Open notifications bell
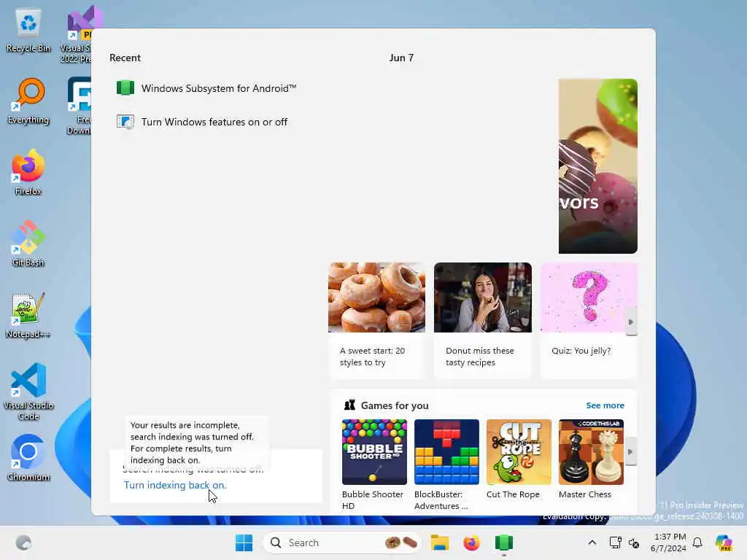The height and width of the screenshot is (560, 747). coord(697,542)
